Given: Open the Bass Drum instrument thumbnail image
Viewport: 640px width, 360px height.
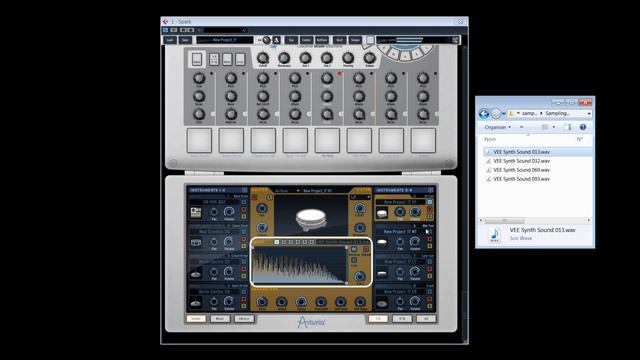Looking at the screenshot, I should click(x=196, y=212).
